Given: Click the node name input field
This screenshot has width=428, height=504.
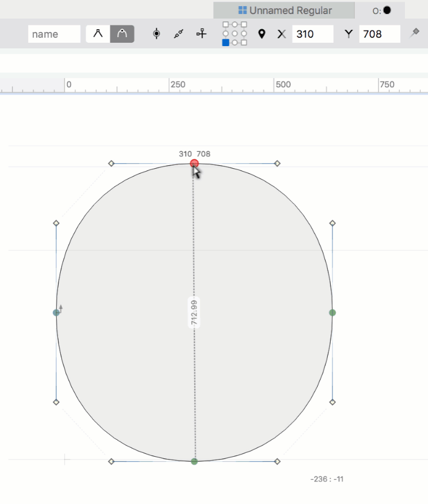Looking at the screenshot, I should tap(54, 34).
